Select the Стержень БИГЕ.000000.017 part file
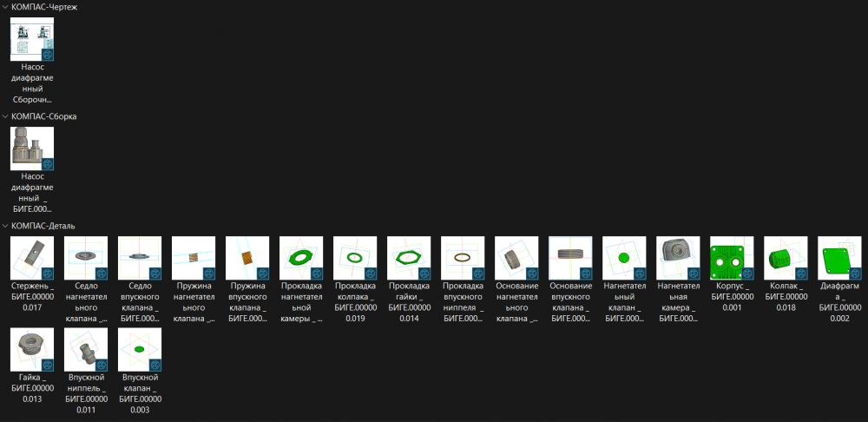Viewport: 868px width, 422px height. click(32, 258)
